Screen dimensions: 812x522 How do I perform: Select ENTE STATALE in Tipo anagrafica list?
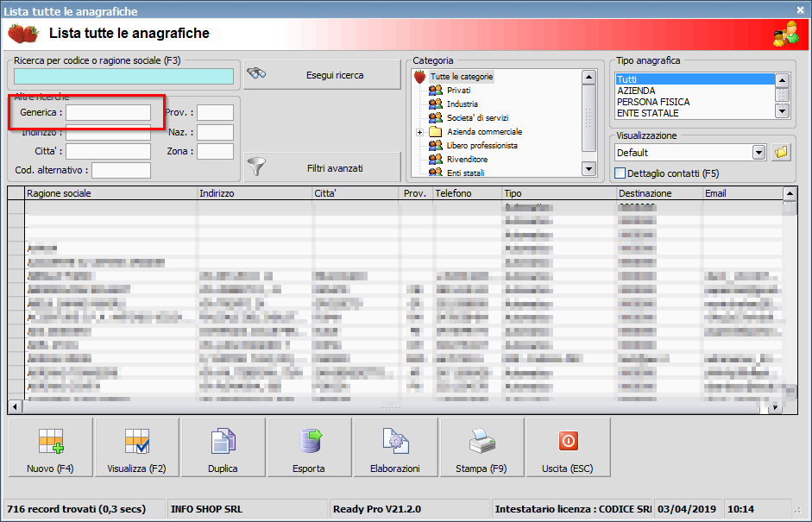pos(695,113)
